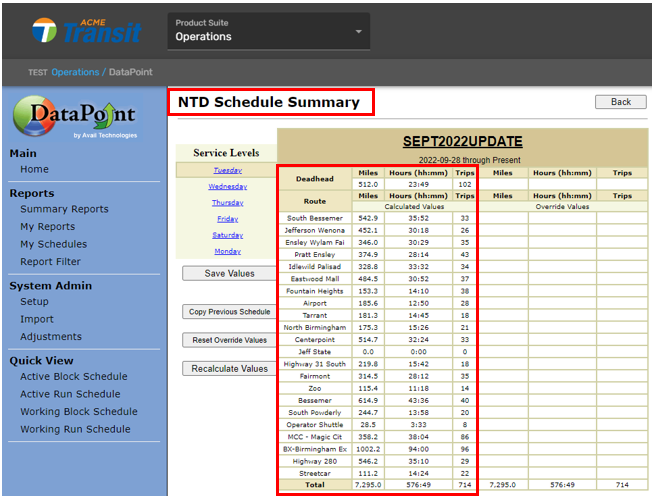Click the Fairmont route name

tap(315, 376)
